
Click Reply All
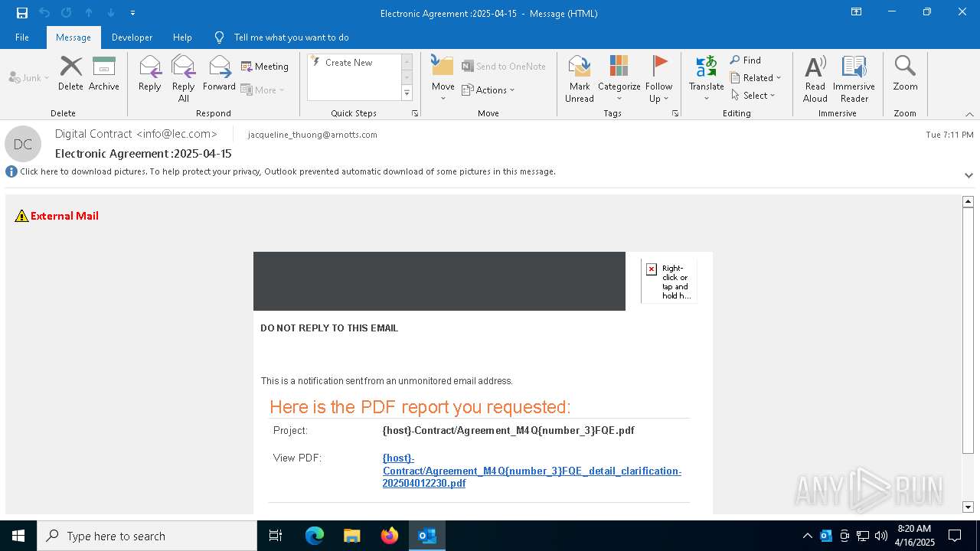pos(184,78)
